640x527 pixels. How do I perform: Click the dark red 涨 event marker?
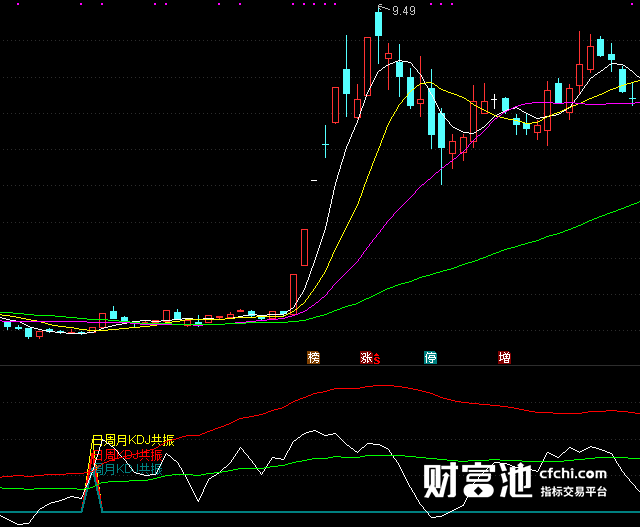(366, 358)
